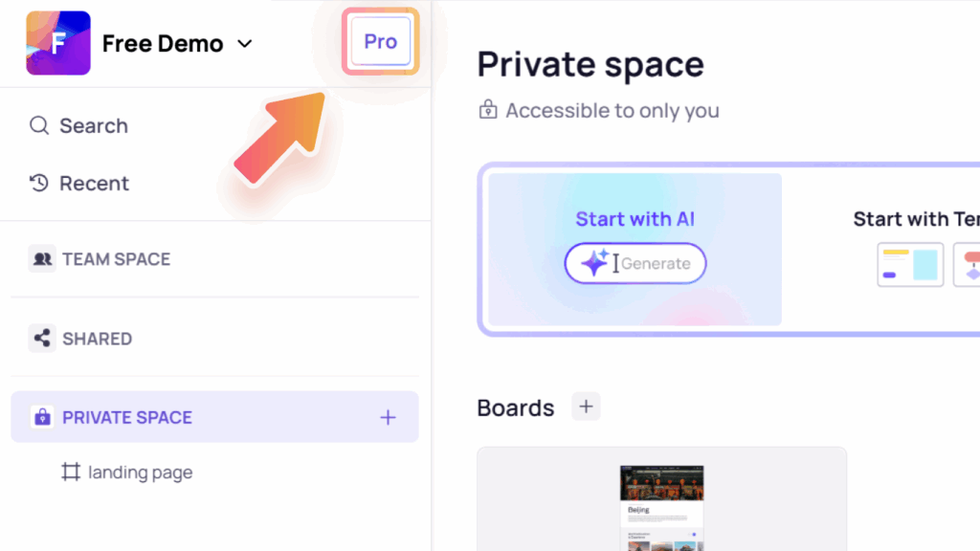This screenshot has height=551, width=980.
Task: Add a board with Private Space plus
Action: 389,417
